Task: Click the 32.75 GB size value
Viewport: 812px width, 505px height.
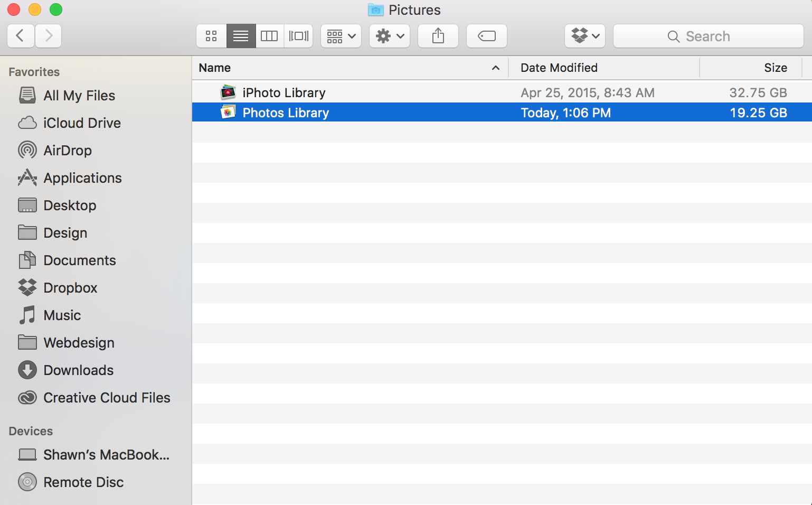Action: tap(758, 92)
